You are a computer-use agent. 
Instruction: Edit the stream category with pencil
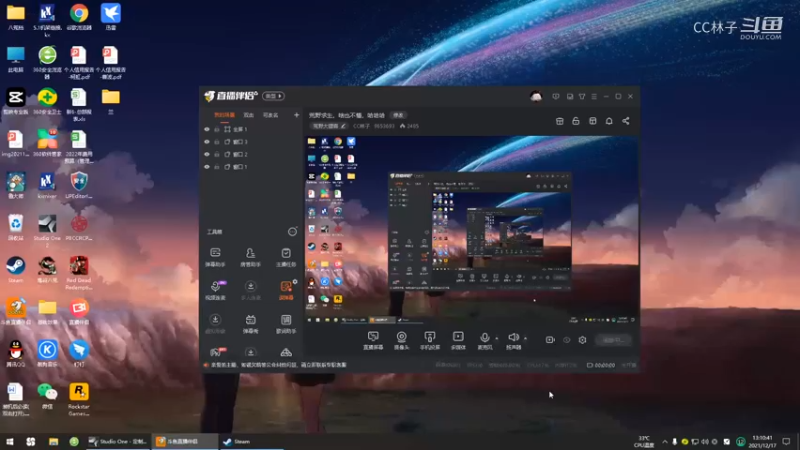tap(343, 126)
